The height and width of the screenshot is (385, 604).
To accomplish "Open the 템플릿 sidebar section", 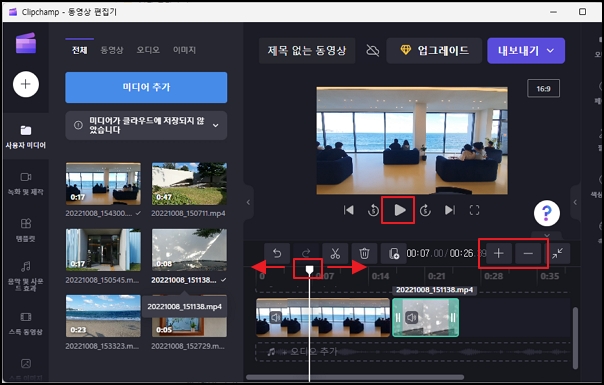I will click(26, 230).
